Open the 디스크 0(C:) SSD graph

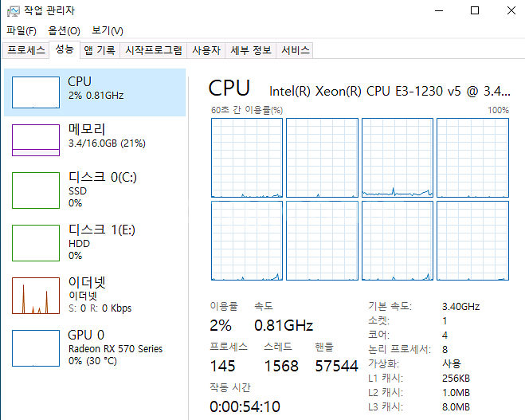pos(36,190)
